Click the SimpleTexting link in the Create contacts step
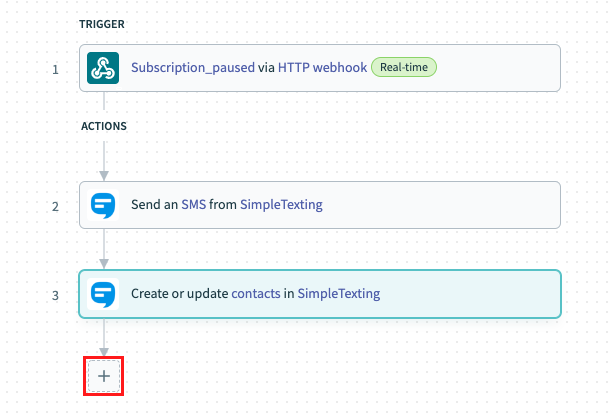 click(339, 294)
